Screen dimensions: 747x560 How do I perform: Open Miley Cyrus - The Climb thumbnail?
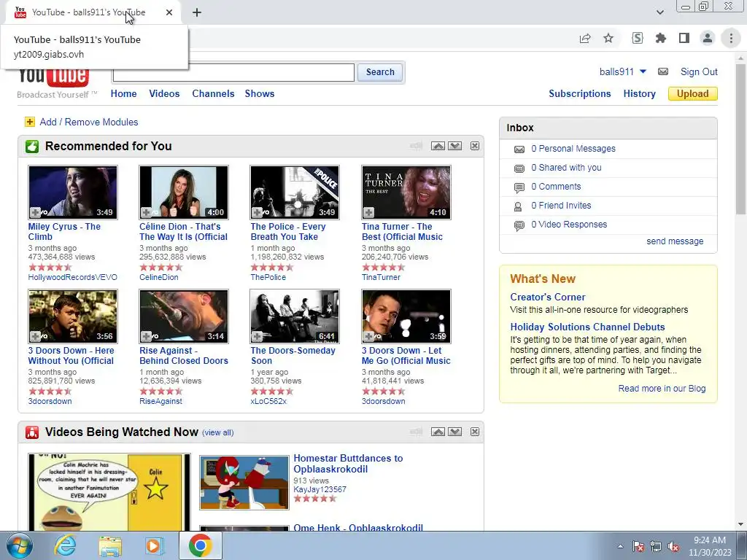click(x=73, y=192)
